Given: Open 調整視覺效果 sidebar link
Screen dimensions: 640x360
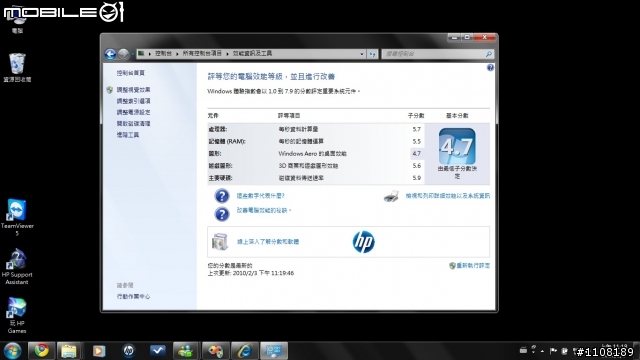Looking at the screenshot, I should 133,90.
